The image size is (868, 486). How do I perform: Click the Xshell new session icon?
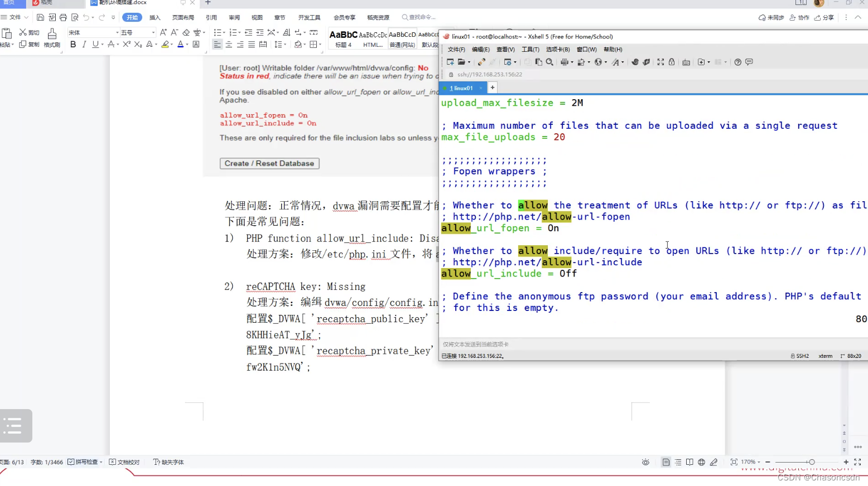pos(450,62)
